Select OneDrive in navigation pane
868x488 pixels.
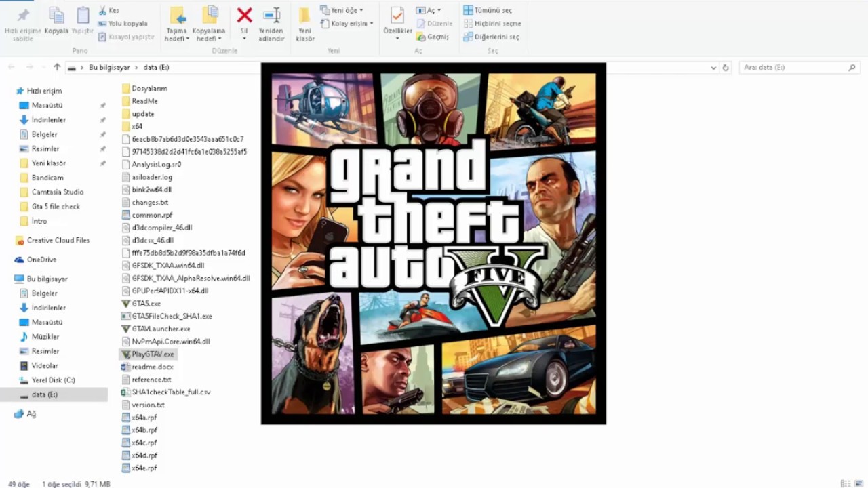point(42,260)
